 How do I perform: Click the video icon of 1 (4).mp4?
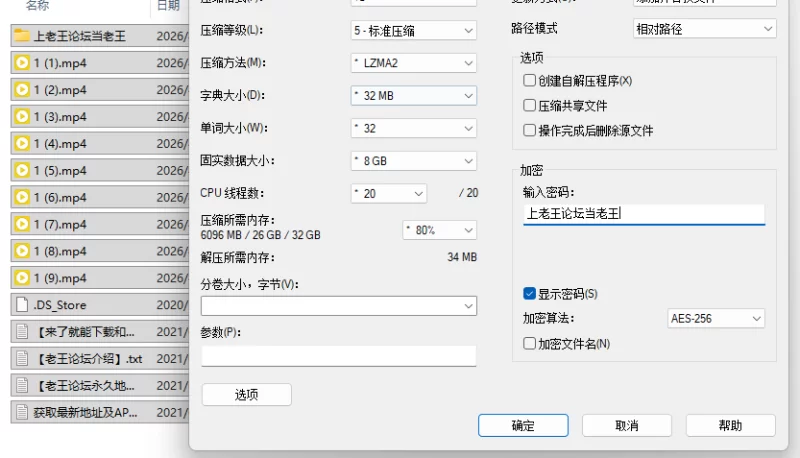22,143
